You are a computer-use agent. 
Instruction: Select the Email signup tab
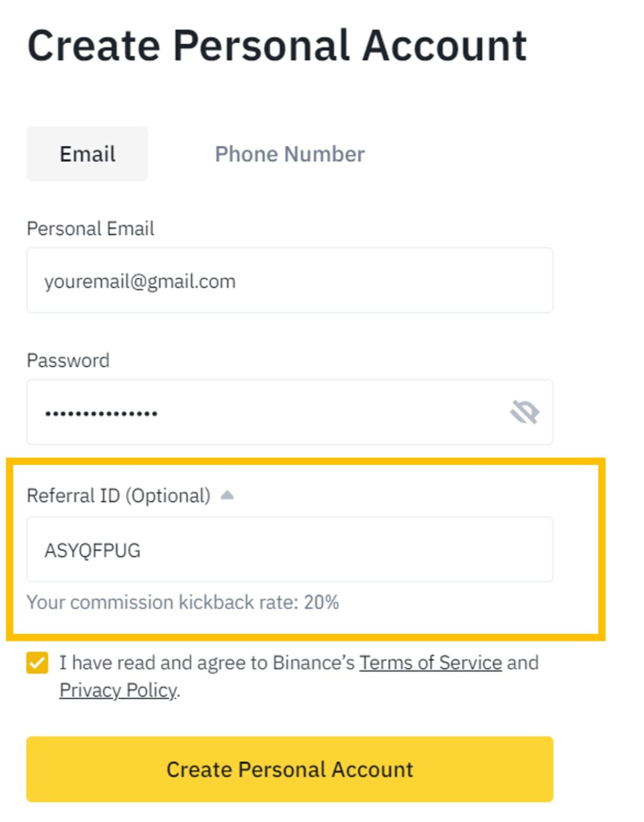pyautogui.click(x=87, y=153)
